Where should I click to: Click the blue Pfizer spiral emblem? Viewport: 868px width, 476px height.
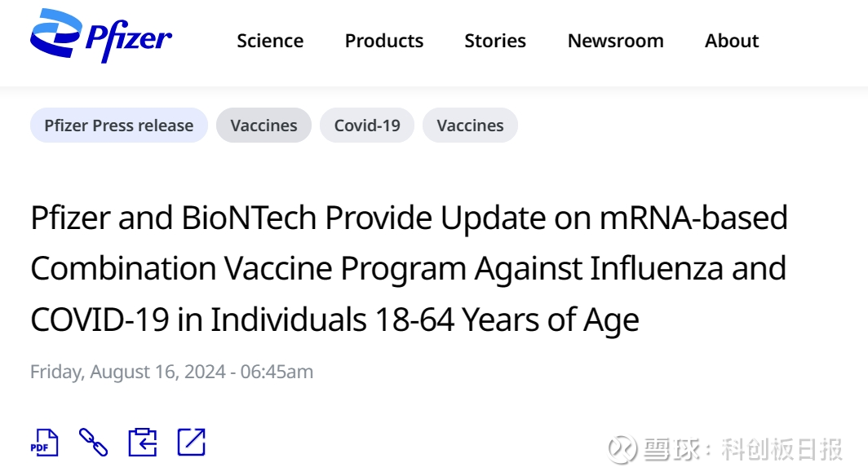pos(55,35)
